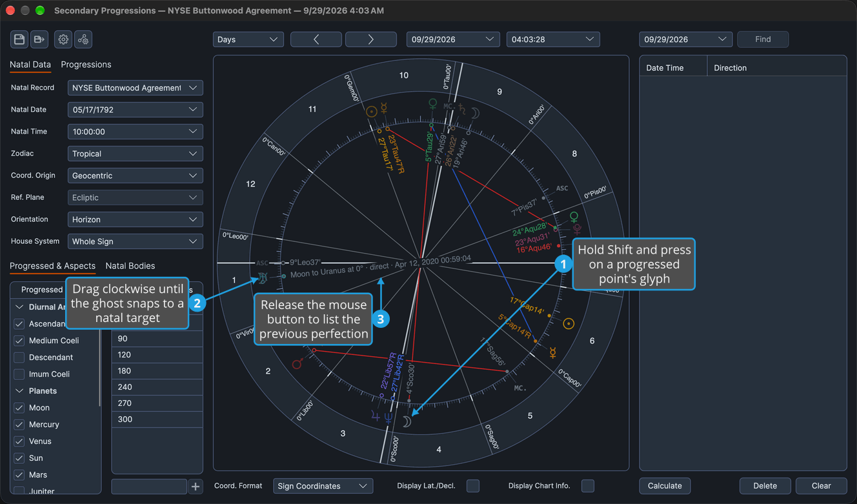Image resolution: width=857 pixels, height=504 pixels.
Task: Toggle the Display Lat./Decl. checkbox
Action: coord(473,486)
